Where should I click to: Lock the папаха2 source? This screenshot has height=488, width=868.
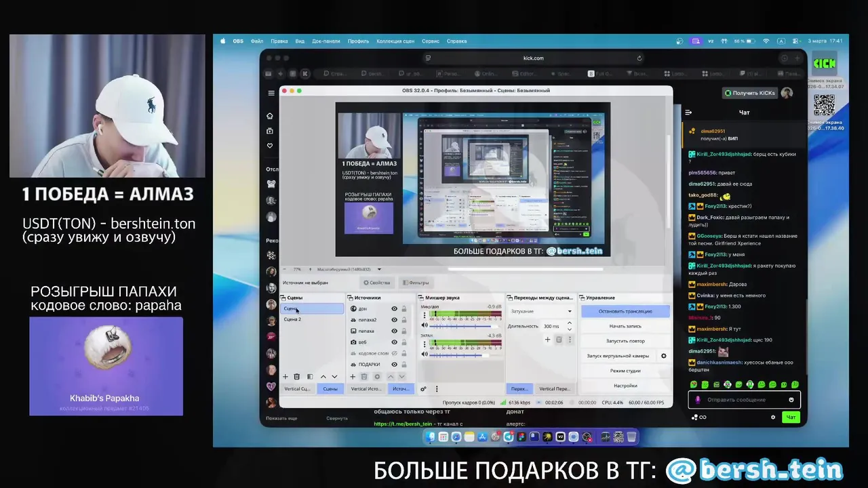click(404, 320)
